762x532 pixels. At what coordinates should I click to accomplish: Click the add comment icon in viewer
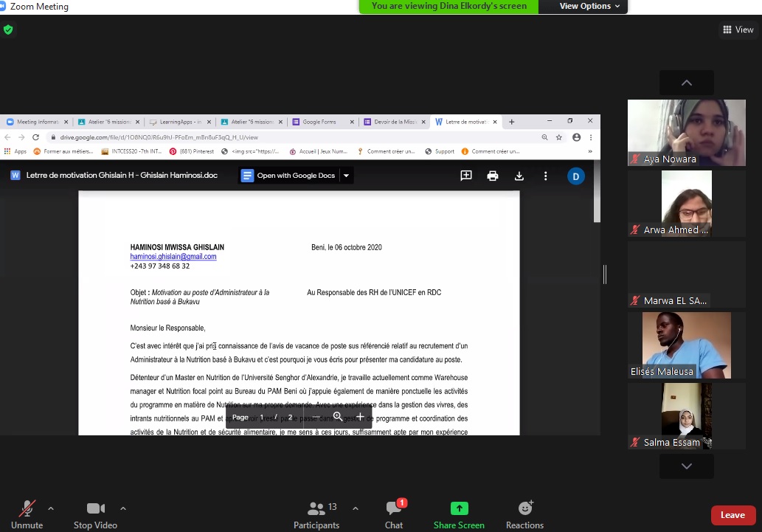click(x=466, y=176)
